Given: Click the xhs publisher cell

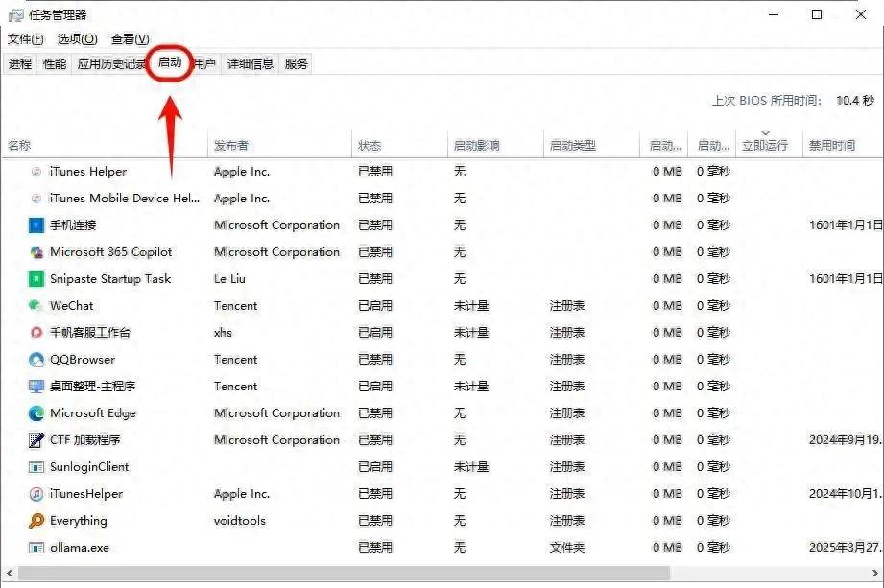Looking at the screenshot, I should (x=223, y=332).
